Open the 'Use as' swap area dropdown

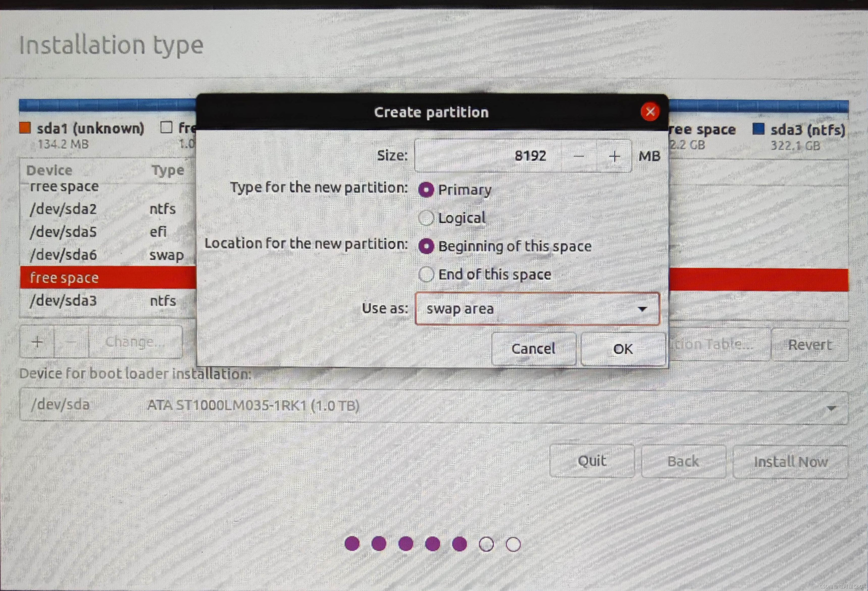pos(537,309)
